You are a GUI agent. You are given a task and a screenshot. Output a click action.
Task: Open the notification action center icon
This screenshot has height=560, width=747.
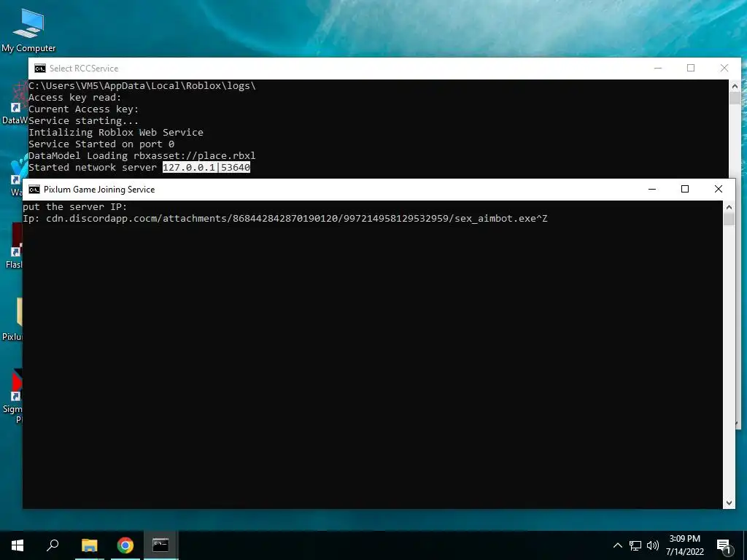click(x=724, y=546)
